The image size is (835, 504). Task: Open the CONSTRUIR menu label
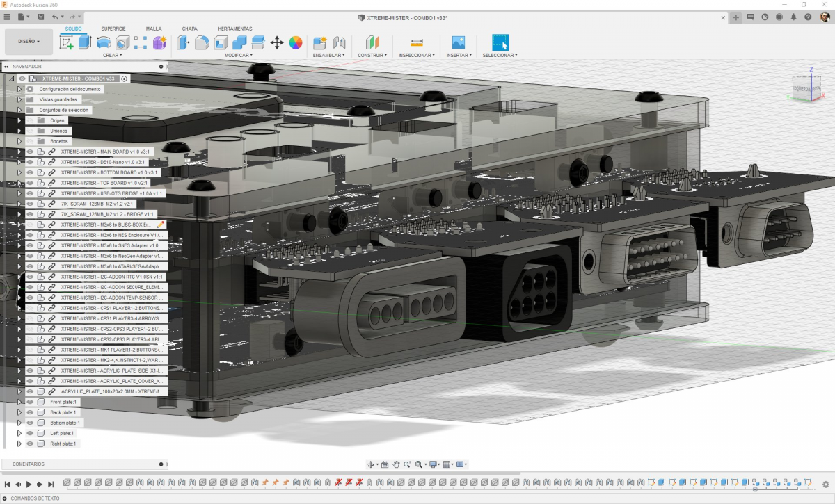pos(372,55)
